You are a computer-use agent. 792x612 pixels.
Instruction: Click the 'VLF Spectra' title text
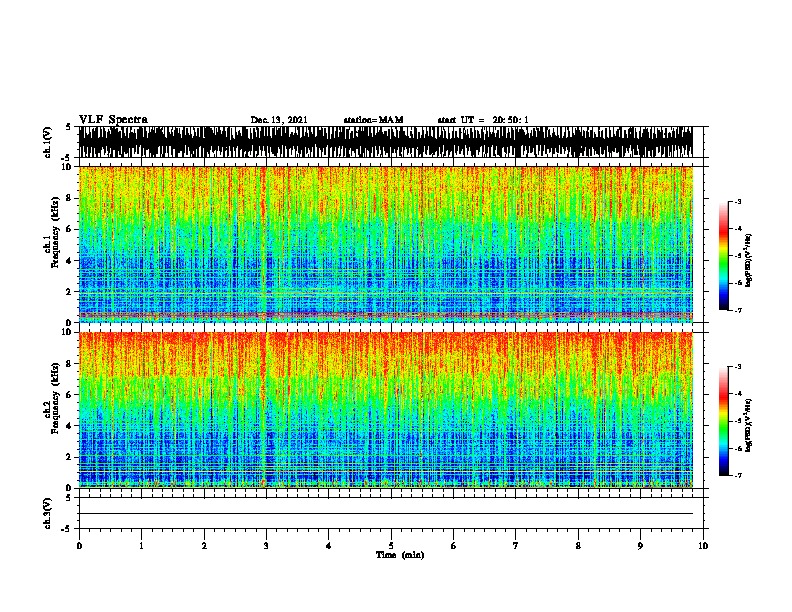point(113,120)
